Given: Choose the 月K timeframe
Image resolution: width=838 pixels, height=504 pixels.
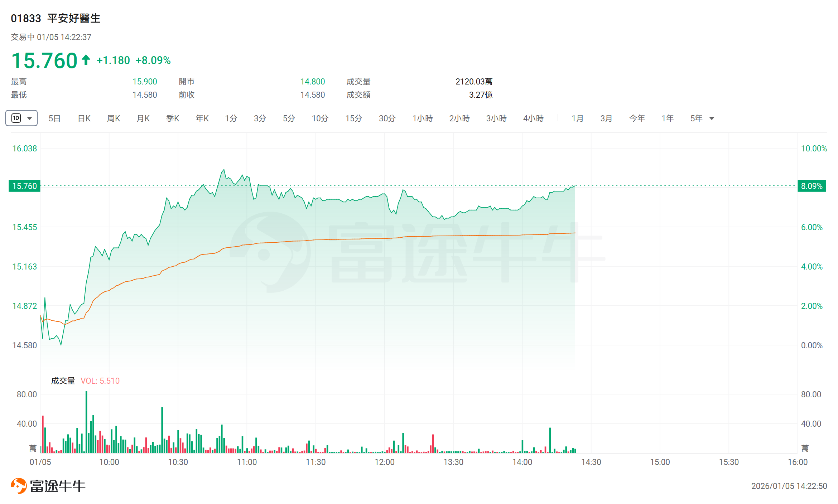Looking at the screenshot, I should [143, 118].
